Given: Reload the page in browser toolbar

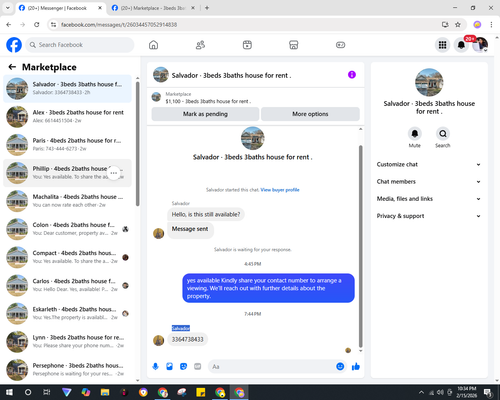Looking at the screenshot, I should (x=37, y=25).
